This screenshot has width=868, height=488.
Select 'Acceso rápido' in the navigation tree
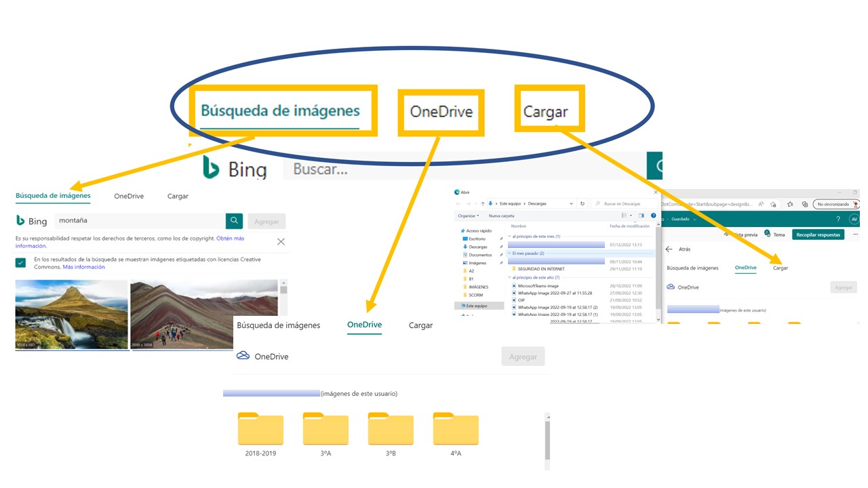tap(477, 231)
